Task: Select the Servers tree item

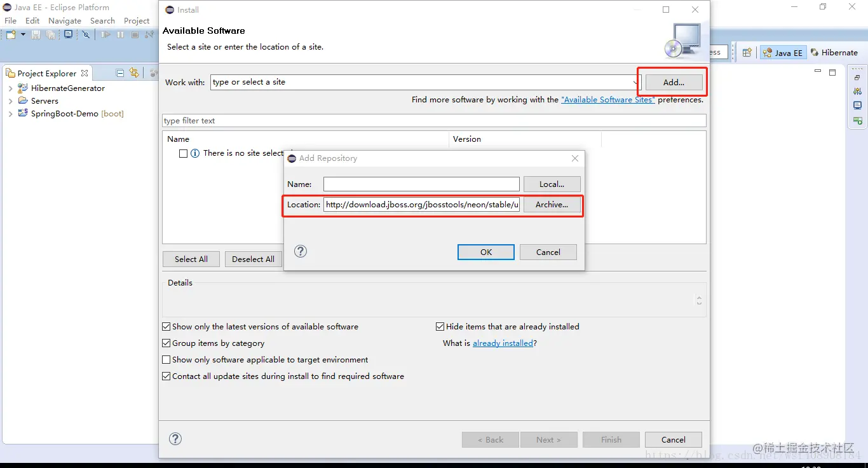Action: 44,101
